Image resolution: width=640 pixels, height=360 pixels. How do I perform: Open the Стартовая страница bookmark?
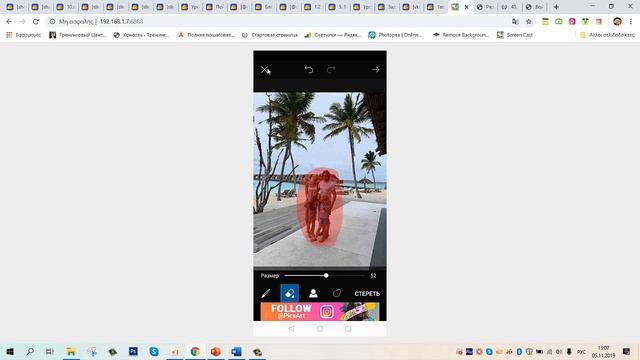(x=269, y=35)
